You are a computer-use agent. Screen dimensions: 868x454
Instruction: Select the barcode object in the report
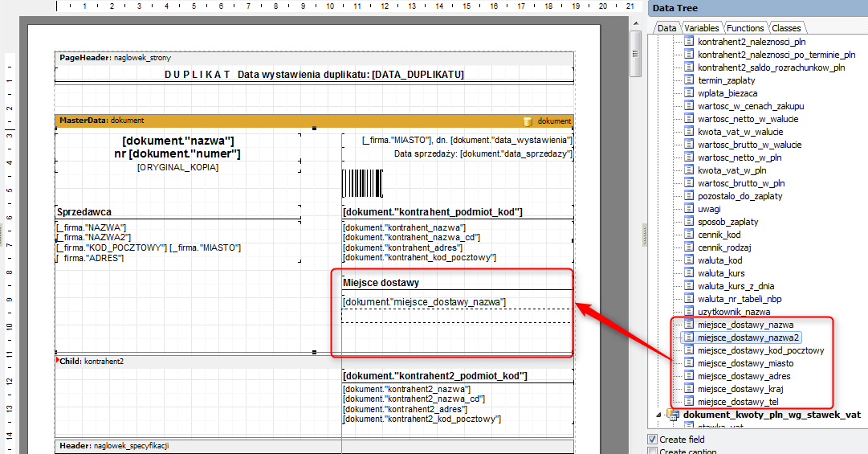point(362,183)
